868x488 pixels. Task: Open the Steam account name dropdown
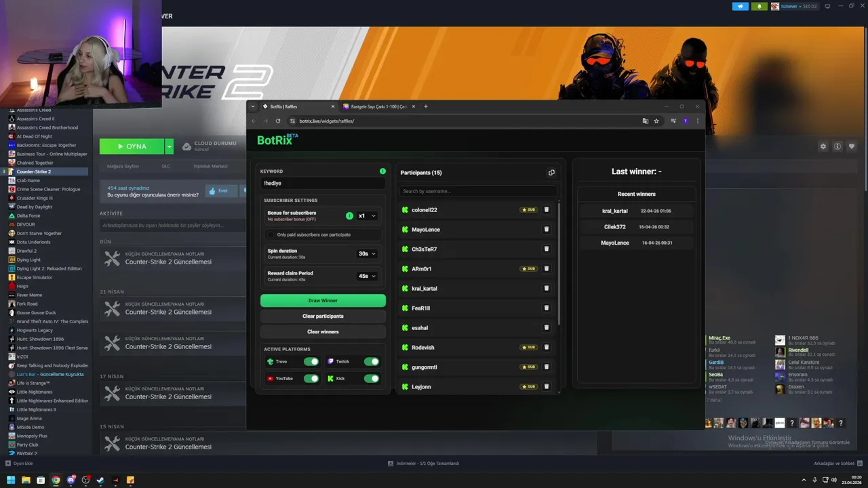click(x=799, y=6)
